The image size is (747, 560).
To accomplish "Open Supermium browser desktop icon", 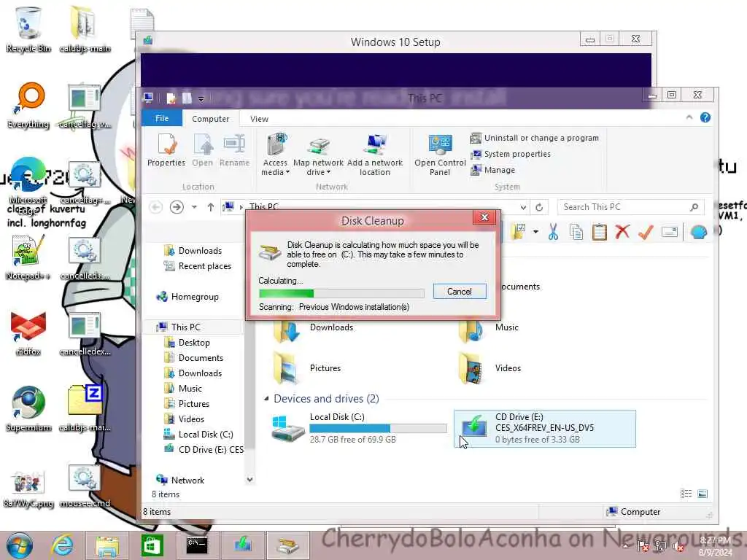I will point(28,408).
